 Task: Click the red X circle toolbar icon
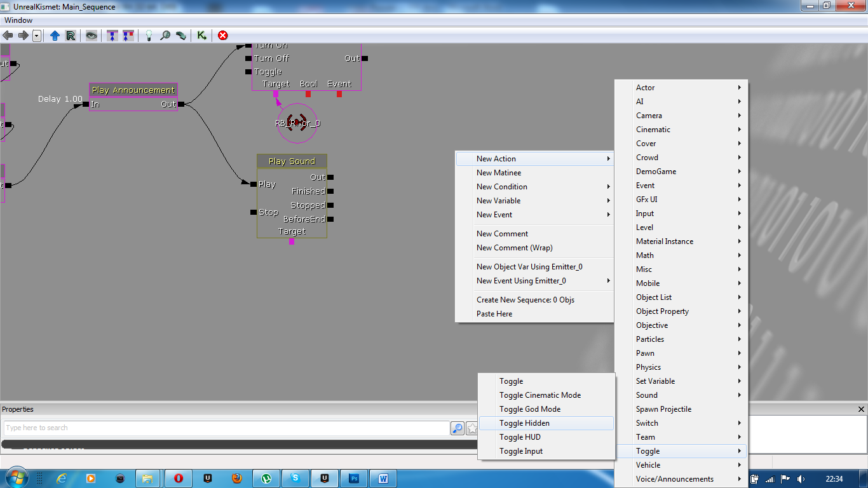[x=222, y=36]
